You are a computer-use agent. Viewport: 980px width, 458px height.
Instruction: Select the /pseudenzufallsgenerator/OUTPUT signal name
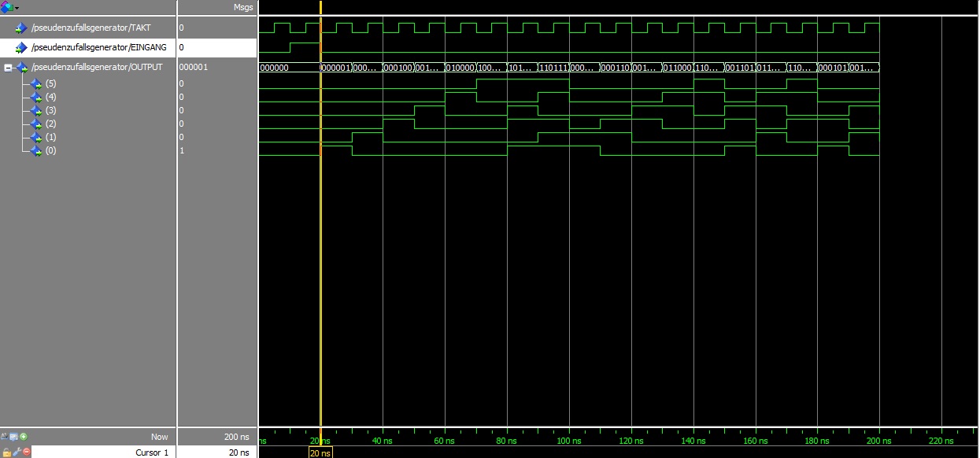pyautogui.click(x=97, y=68)
